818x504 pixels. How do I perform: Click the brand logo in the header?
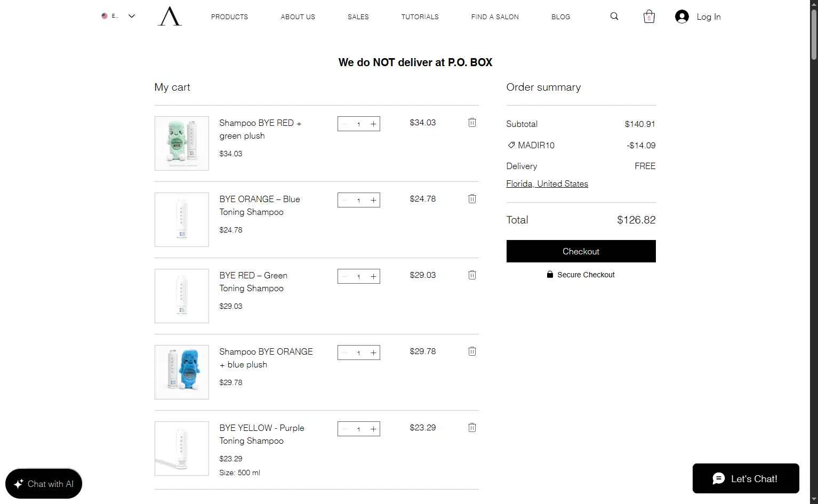170,17
